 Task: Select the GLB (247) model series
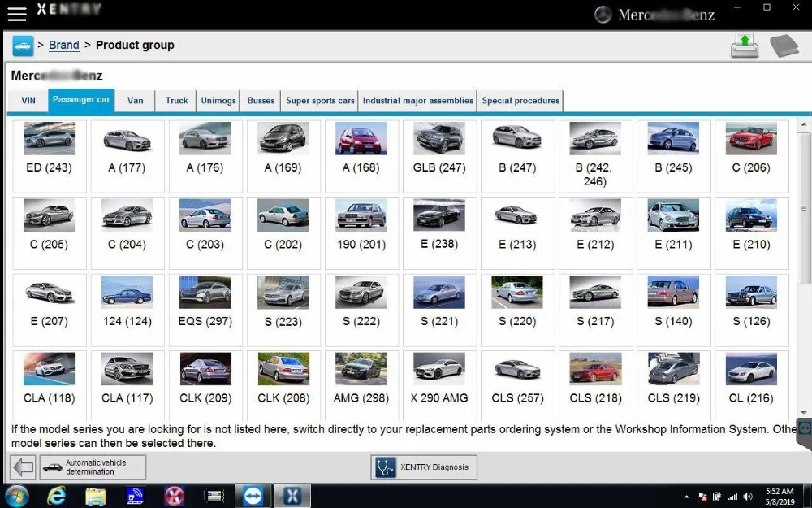(439, 156)
